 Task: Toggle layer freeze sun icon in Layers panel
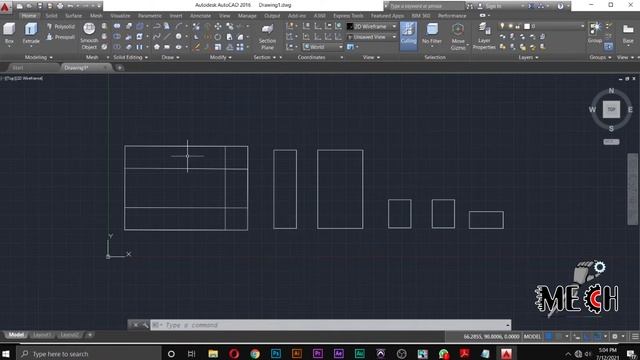(510, 26)
